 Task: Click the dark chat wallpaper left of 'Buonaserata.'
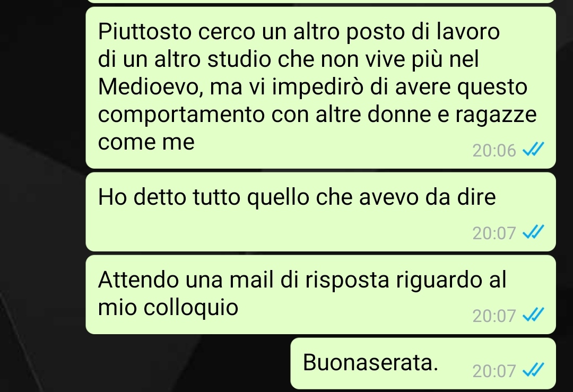coord(146,363)
